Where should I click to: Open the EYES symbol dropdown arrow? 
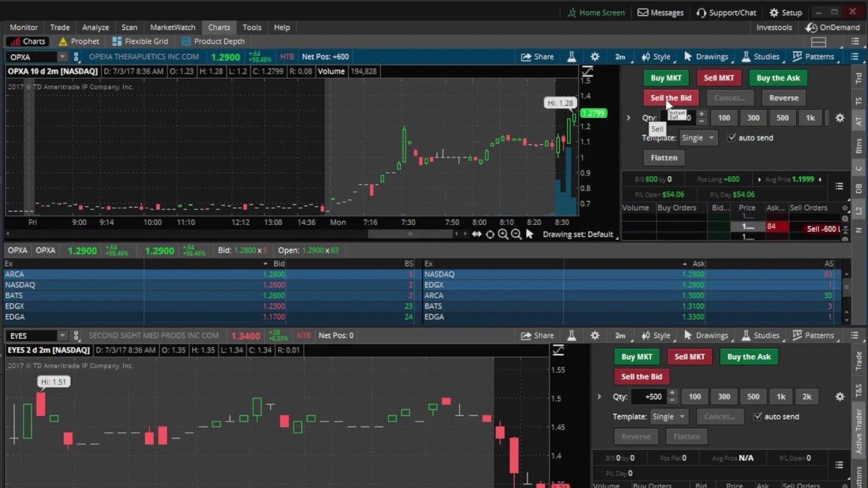point(62,335)
